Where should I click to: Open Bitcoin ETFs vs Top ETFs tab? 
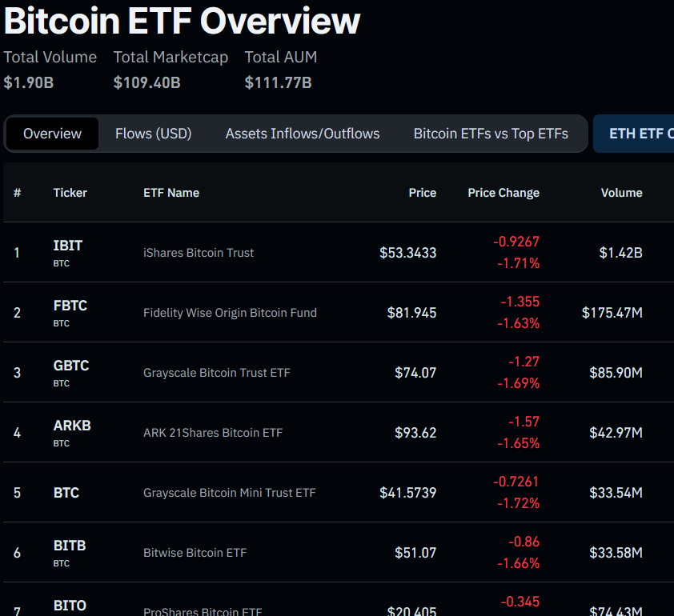tap(491, 134)
